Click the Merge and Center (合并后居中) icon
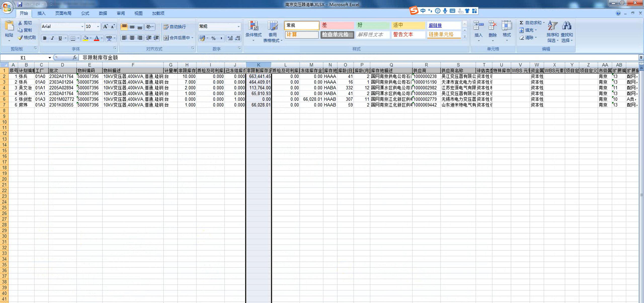 point(166,38)
